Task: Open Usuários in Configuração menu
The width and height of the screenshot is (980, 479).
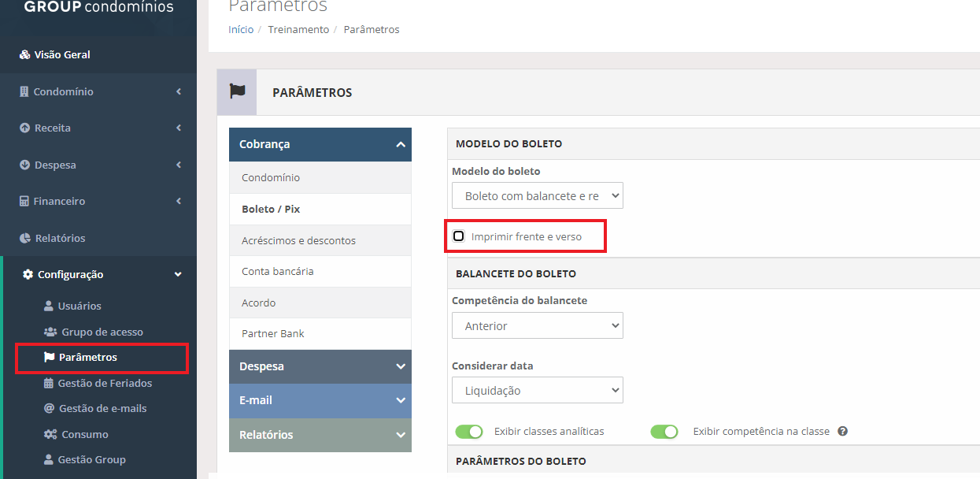Action: point(80,306)
